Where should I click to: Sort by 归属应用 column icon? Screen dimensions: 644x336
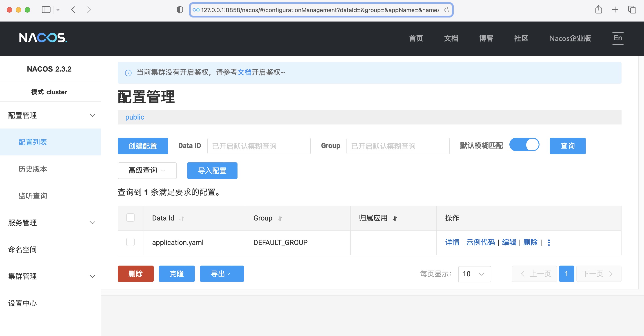[395, 218]
